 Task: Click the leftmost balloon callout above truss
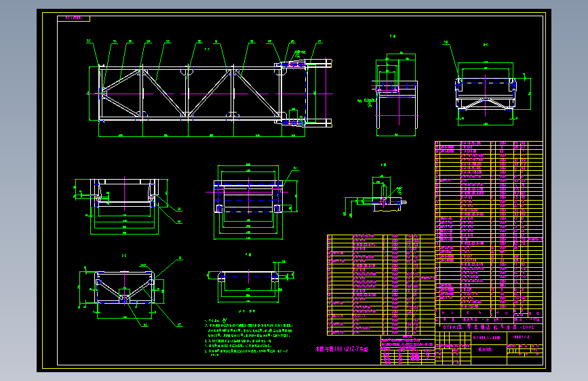89,41
